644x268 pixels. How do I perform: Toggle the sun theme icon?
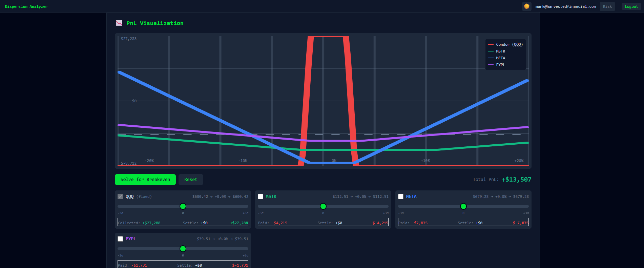pyautogui.click(x=526, y=6)
